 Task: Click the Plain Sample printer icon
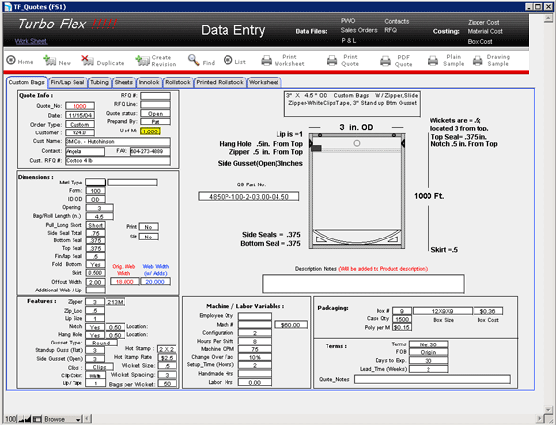[433, 61]
